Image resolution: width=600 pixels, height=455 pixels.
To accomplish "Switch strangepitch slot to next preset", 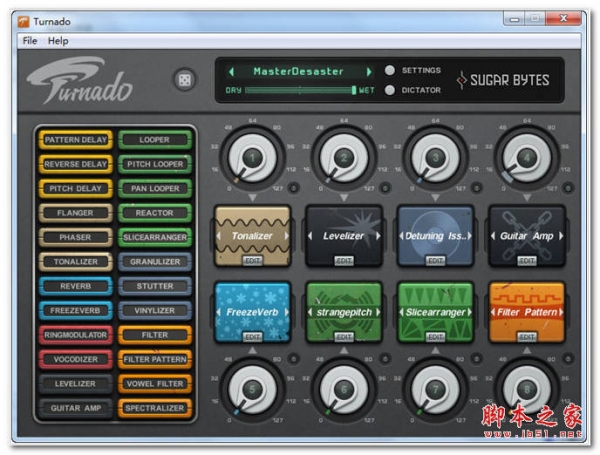I will pos(378,312).
